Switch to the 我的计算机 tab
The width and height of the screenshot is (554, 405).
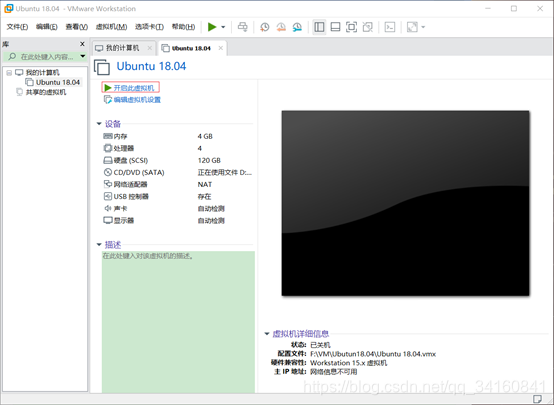pos(123,48)
